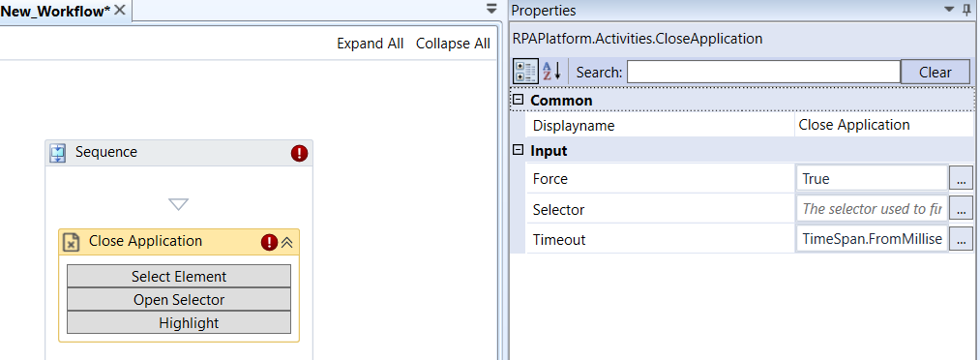Click the Sequence red error indicator
The width and height of the screenshot is (980, 360).
tap(299, 153)
